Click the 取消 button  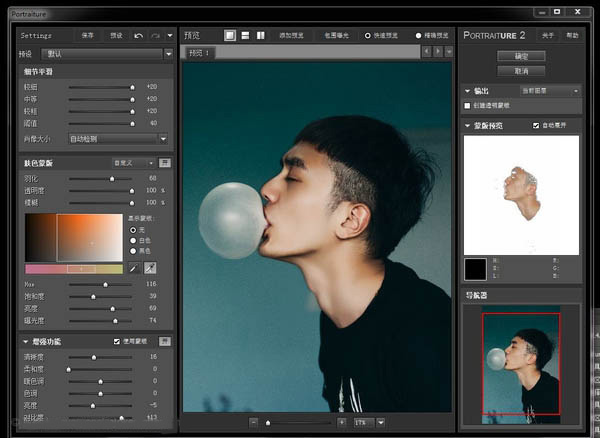520,71
